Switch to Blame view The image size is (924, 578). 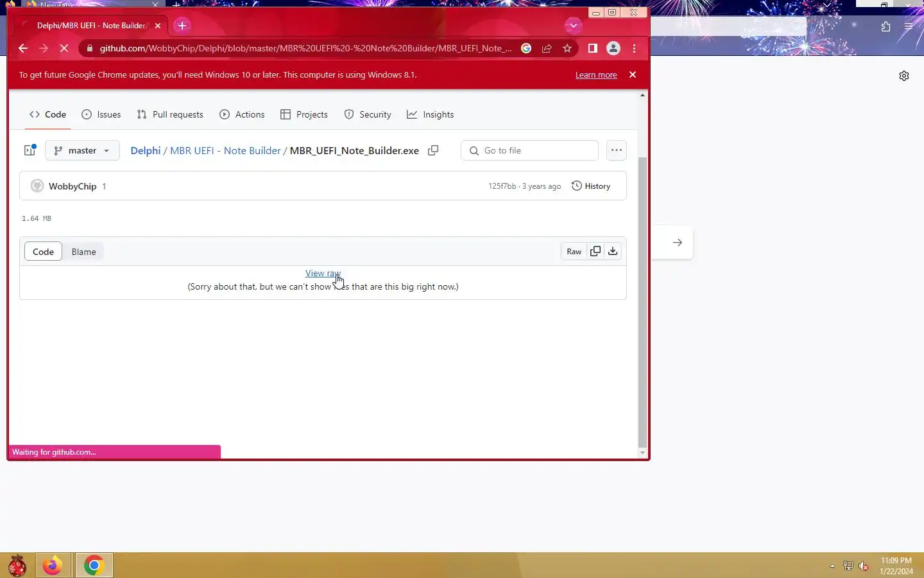point(83,252)
